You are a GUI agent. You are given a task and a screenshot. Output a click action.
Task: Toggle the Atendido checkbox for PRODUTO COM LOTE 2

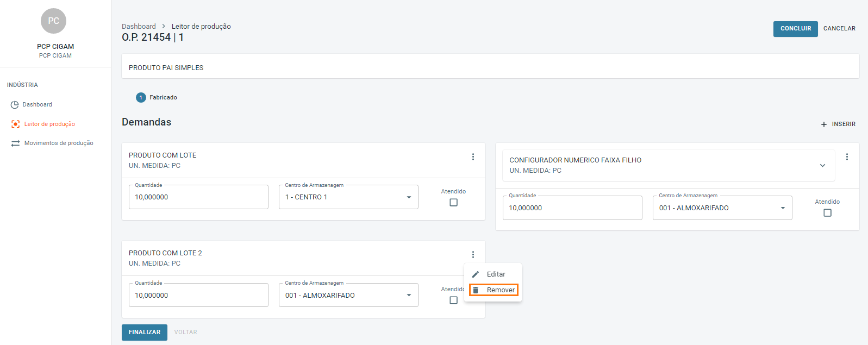[454, 300]
